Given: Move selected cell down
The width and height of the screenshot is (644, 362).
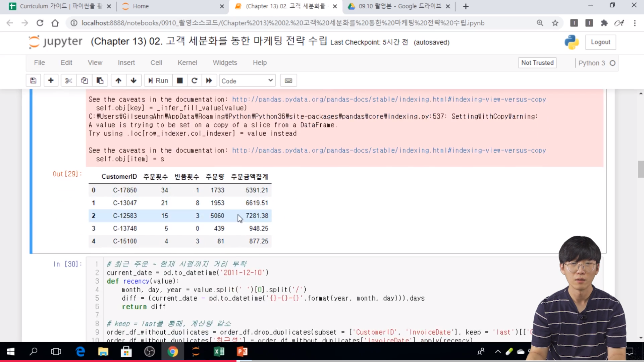Looking at the screenshot, I should point(133,80).
